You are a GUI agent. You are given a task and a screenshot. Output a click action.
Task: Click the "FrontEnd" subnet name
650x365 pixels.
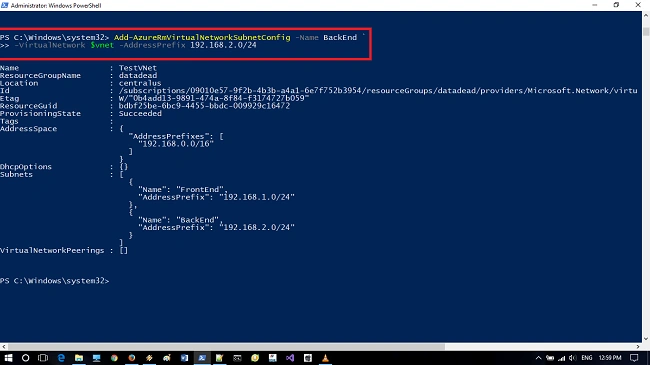point(200,190)
